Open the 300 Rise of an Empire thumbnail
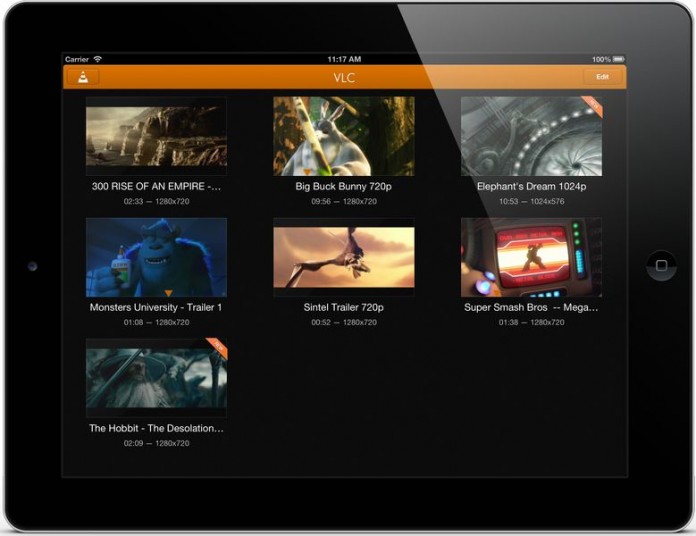This screenshot has width=696, height=536. [156, 135]
